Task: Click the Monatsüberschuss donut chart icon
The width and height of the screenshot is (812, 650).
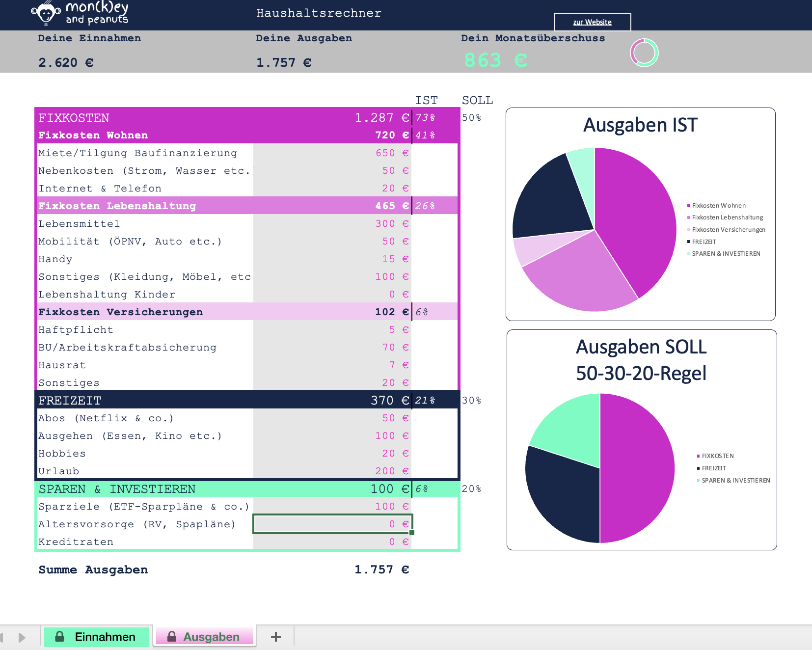Action: click(x=644, y=53)
